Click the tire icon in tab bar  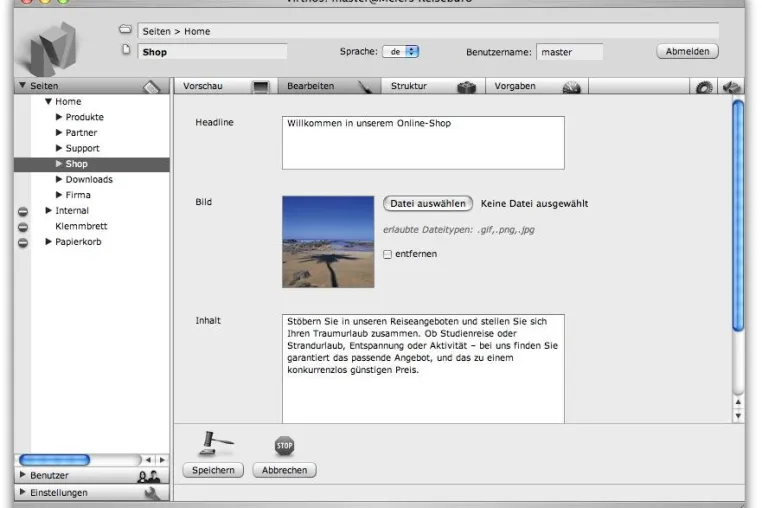tap(704, 87)
